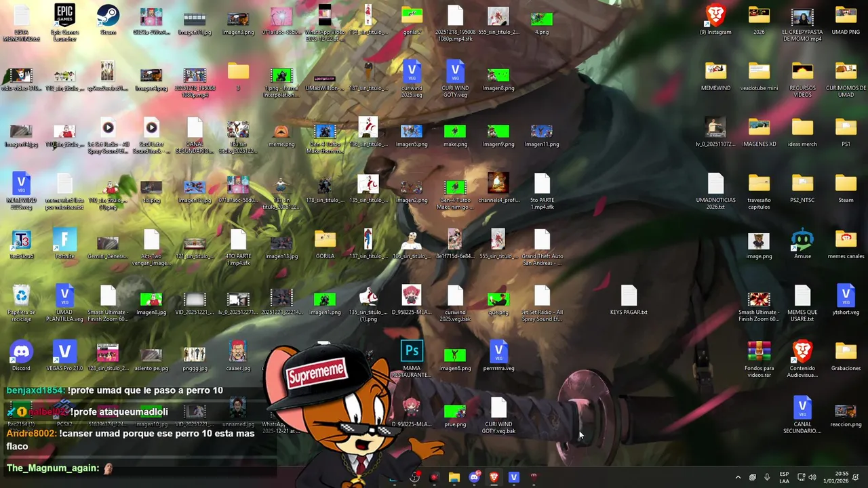Select MEMES QUE USARE.txt file
The height and width of the screenshot is (488, 868).
click(x=802, y=303)
